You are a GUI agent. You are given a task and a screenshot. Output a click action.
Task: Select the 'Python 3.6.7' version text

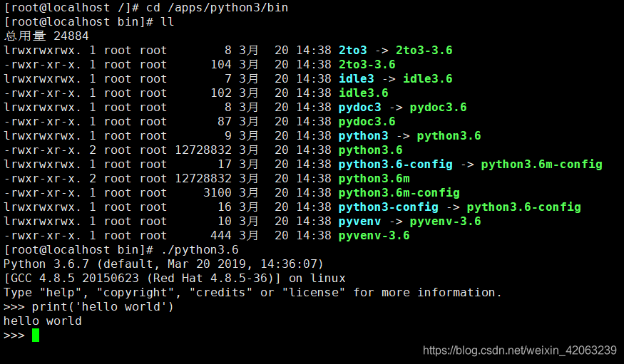tap(46, 264)
